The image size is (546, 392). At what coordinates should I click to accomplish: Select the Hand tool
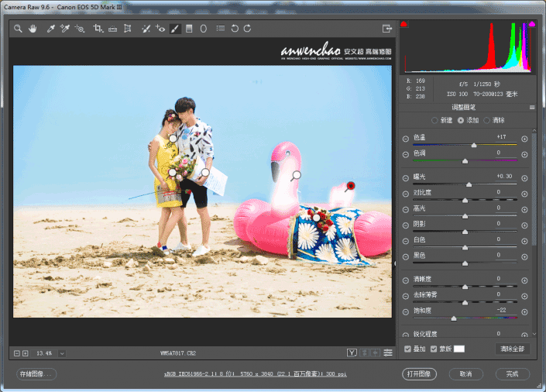tap(33, 29)
